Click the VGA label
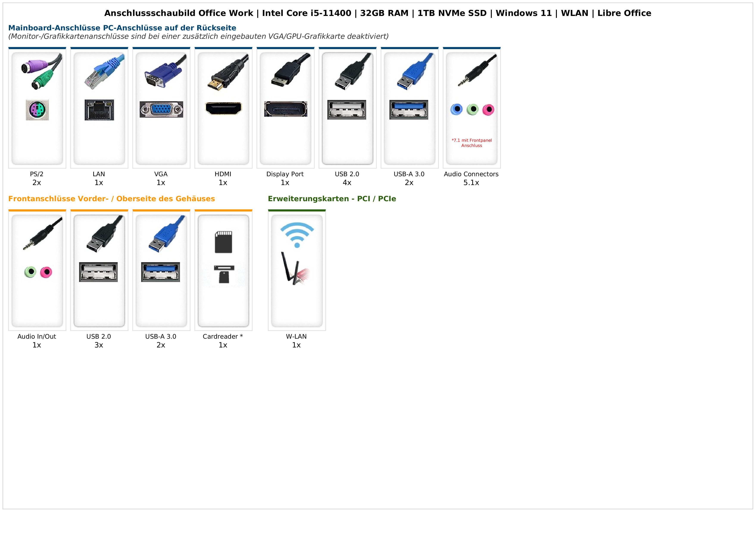This screenshot has height=534, width=756. [x=161, y=174]
